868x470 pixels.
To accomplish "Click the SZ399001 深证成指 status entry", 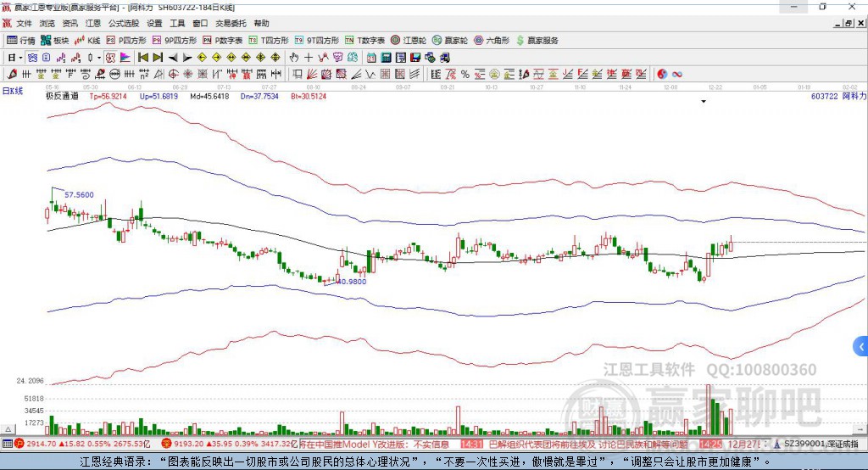I will pos(818,444).
